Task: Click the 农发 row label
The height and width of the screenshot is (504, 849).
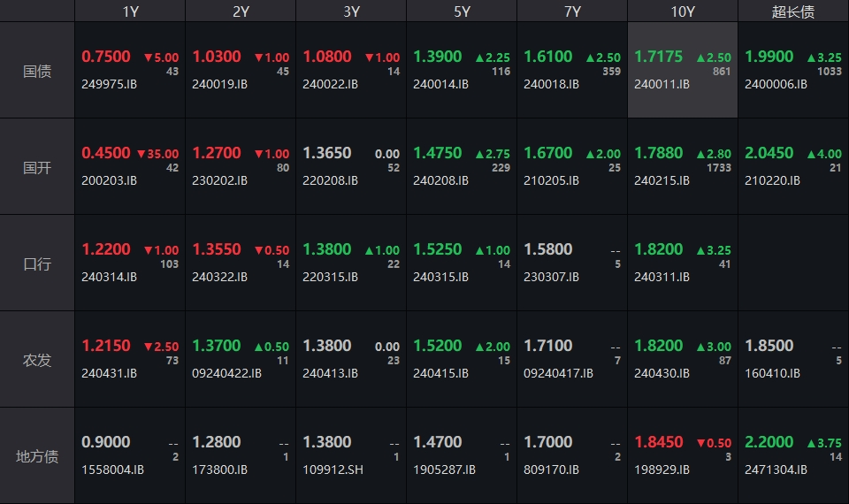Action: click(37, 360)
